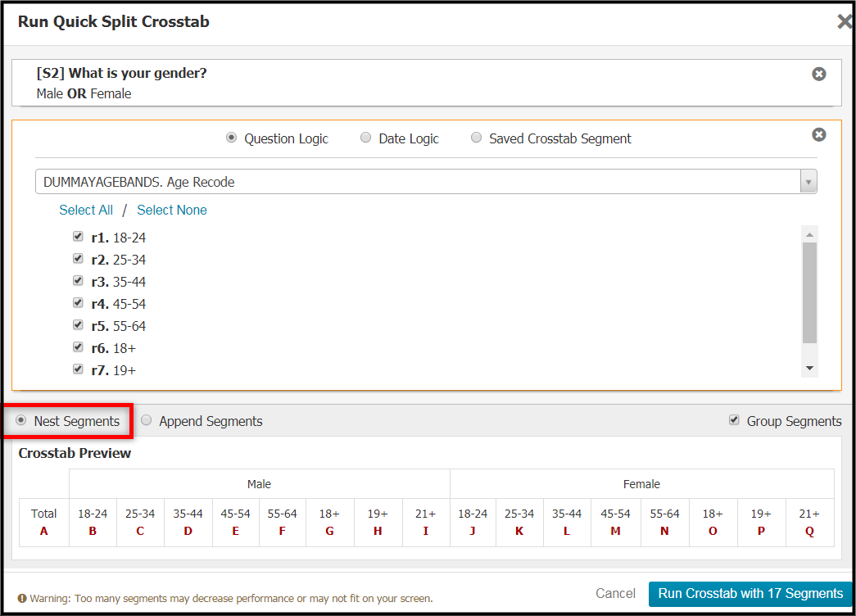
Task: Uncheck r3 35-44 checkbox
Action: (78, 281)
